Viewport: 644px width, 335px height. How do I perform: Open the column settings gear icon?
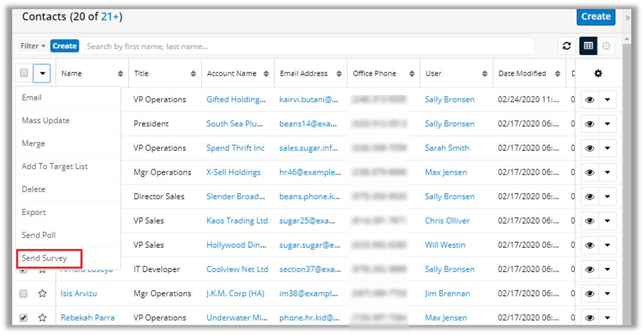tap(598, 74)
